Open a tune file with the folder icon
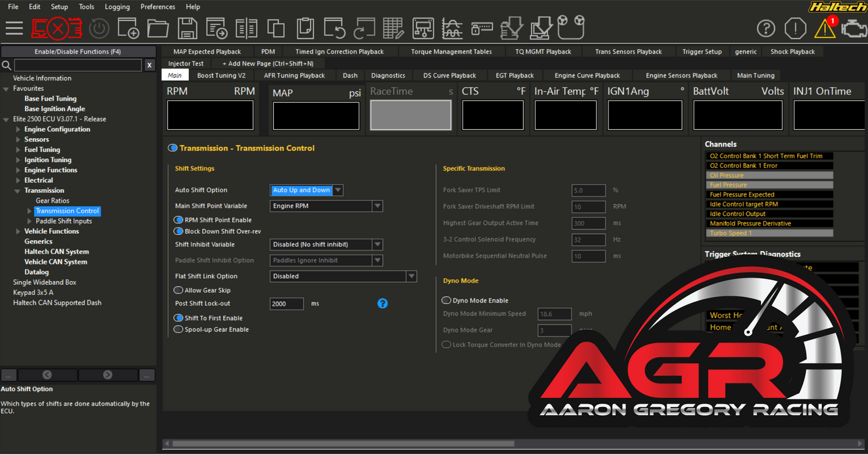 tap(157, 28)
